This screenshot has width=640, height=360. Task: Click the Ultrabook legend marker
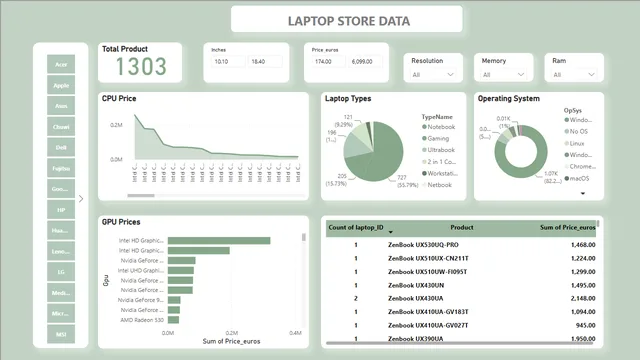pyautogui.click(x=424, y=150)
